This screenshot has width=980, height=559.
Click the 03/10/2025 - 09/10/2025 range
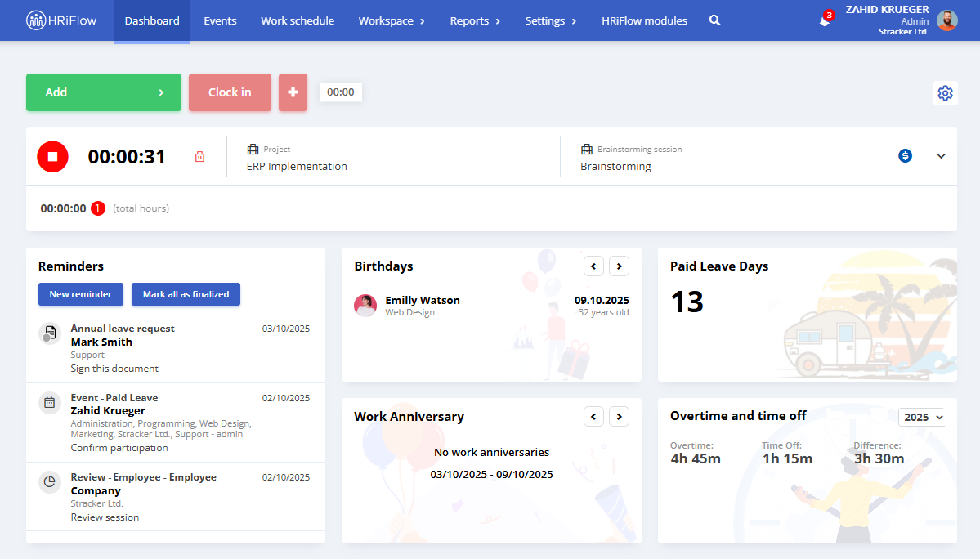[492, 475]
